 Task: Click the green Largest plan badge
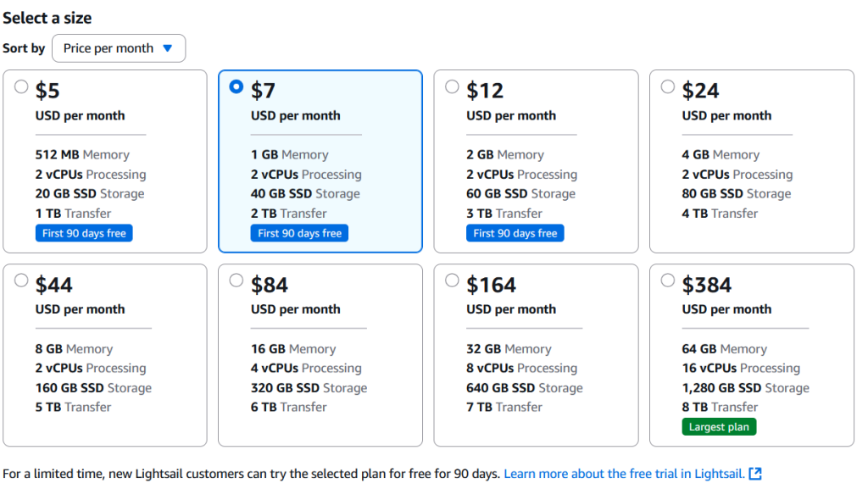(719, 427)
